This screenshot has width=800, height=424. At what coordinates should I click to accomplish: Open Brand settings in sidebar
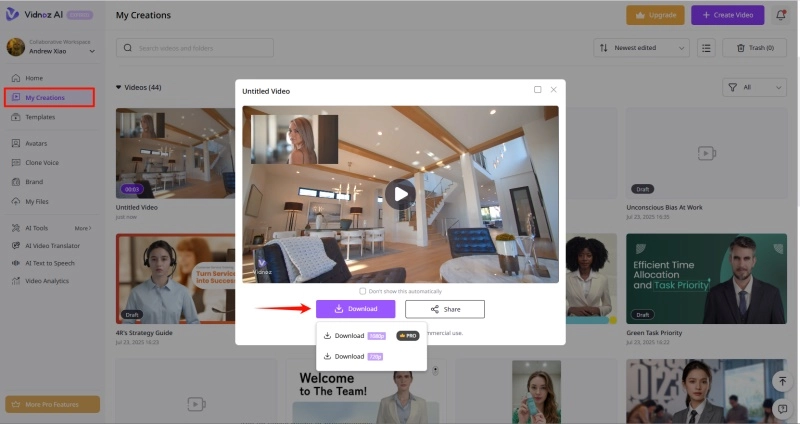34,182
